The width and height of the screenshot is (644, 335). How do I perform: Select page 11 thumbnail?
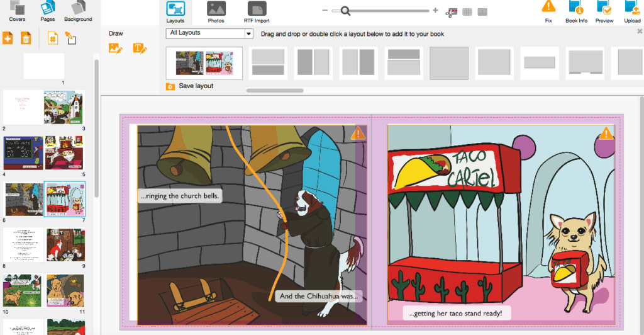tap(65, 291)
